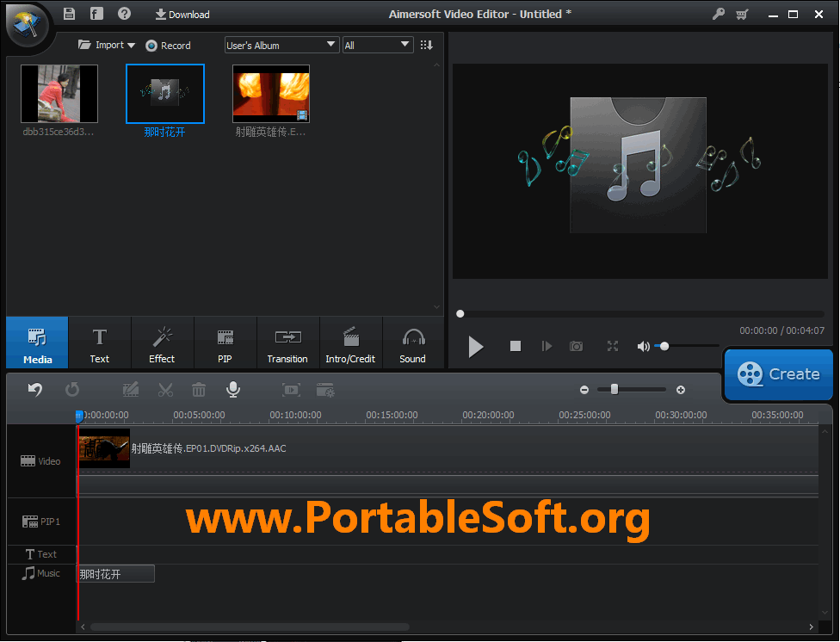Play the preview
This screenshot has height=642, width=840.
coord(475,347)
